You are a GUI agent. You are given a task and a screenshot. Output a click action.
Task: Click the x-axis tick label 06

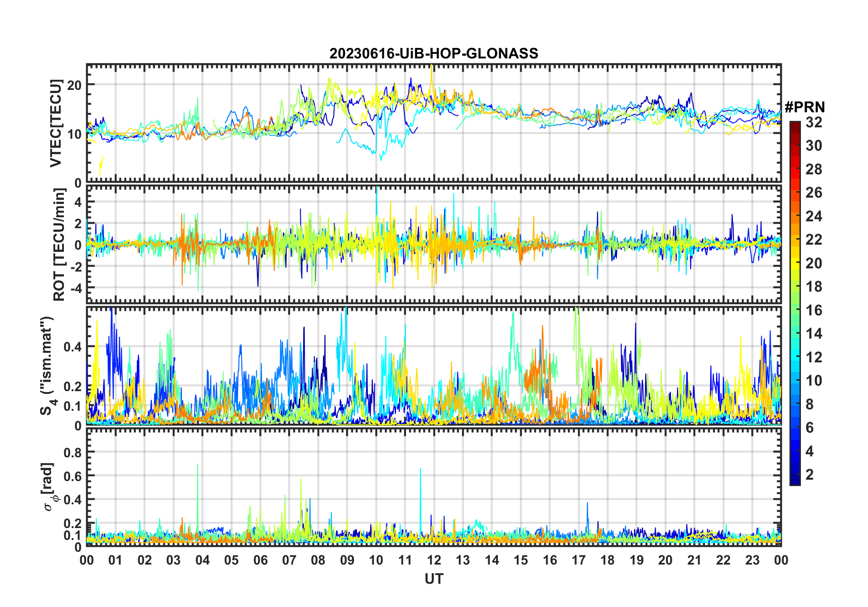click(261, 560)
